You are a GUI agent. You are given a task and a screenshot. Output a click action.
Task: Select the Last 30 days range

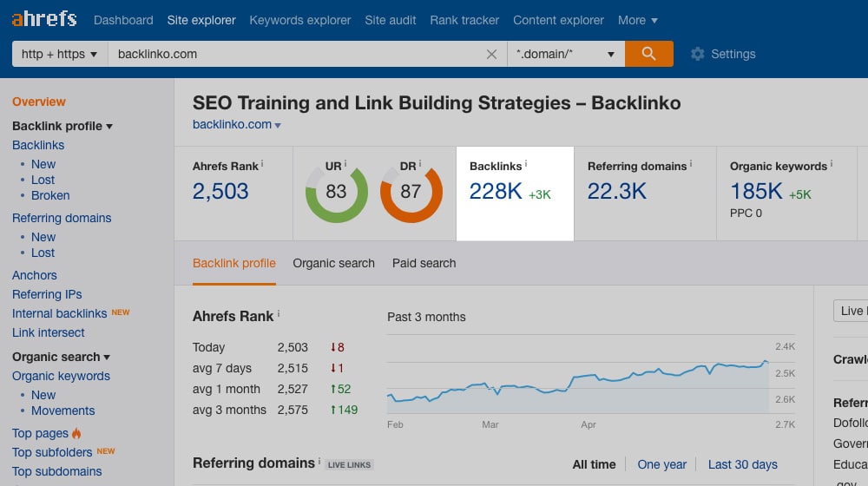coord(742,464)
